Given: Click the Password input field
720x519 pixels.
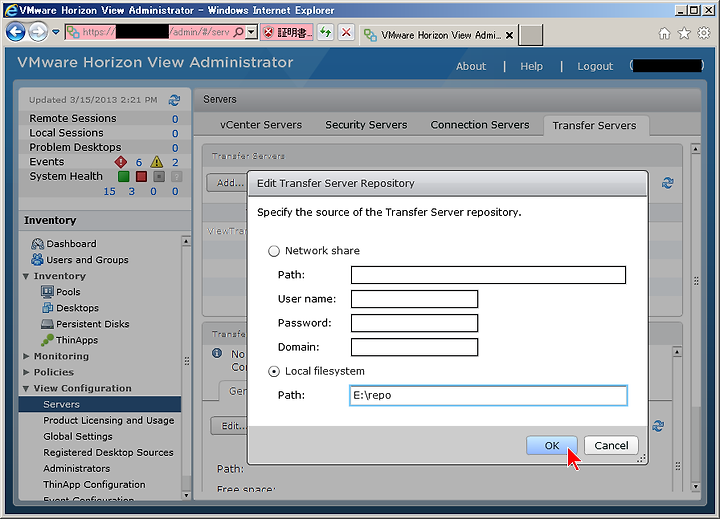Looking at the screenshot, I should pyautogui.click(x=414, y=323).
